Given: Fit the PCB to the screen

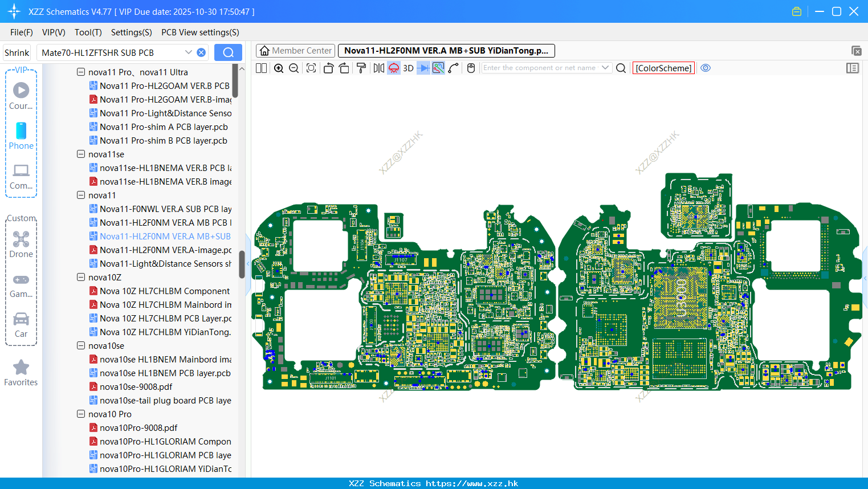Looking at the screenshot, I should click(311, 68).
